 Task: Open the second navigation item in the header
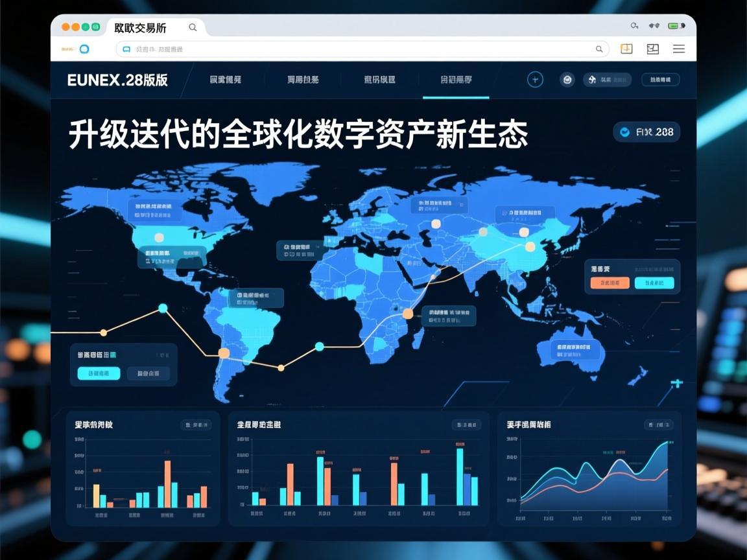(x=303, y=80)
